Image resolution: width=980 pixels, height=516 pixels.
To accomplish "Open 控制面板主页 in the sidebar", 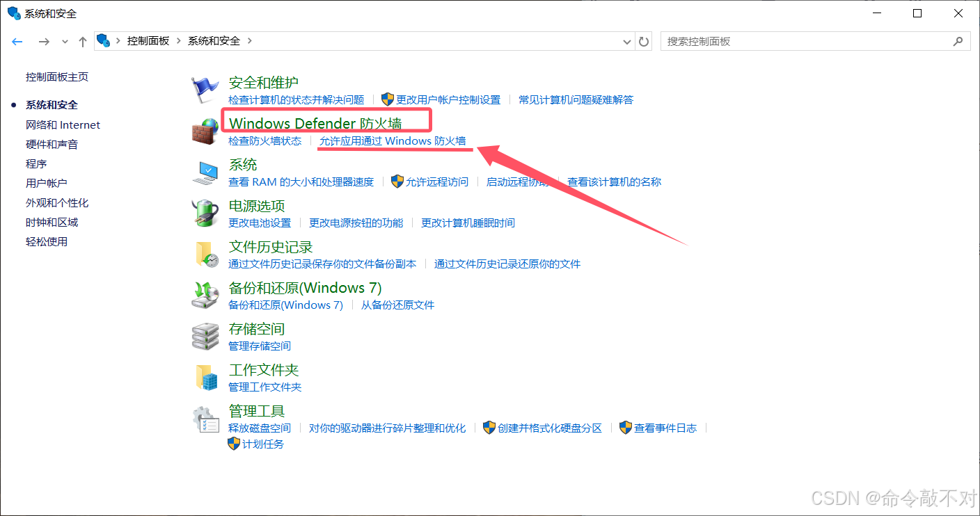I will point(57,76).
